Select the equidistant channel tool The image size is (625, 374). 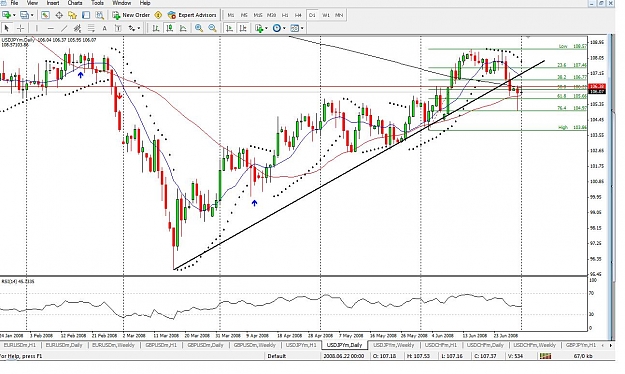(x=77, y=28)
